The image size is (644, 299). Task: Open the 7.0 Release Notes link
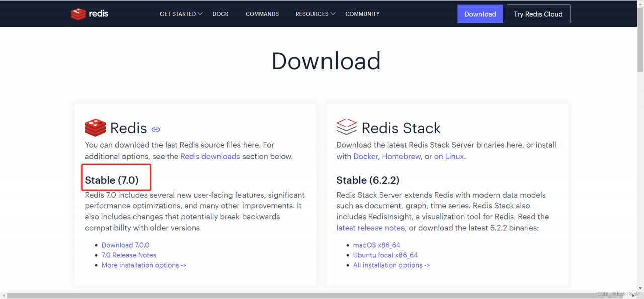point(129,255)
